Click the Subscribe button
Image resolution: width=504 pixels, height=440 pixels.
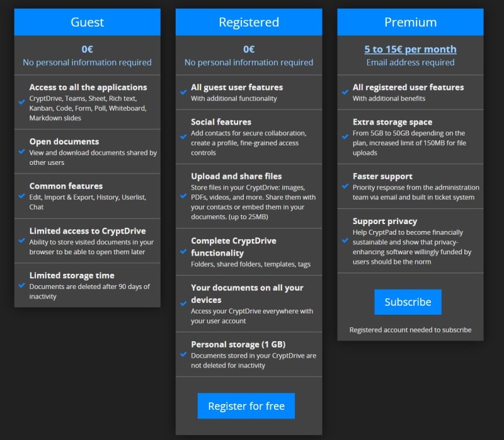click(x=408, y=302)
